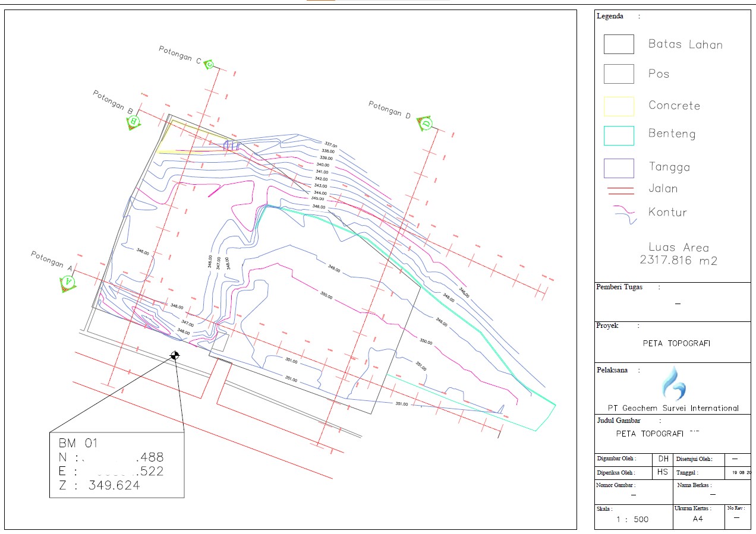Screen dimensions: 756x534
Task: Click the Pos legend box
Action: (x=619, y=74)
